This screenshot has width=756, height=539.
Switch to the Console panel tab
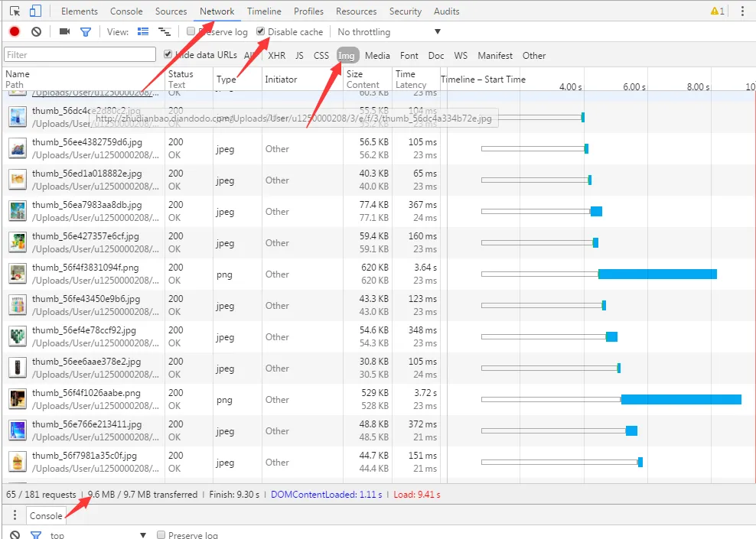tap(126, 11)
